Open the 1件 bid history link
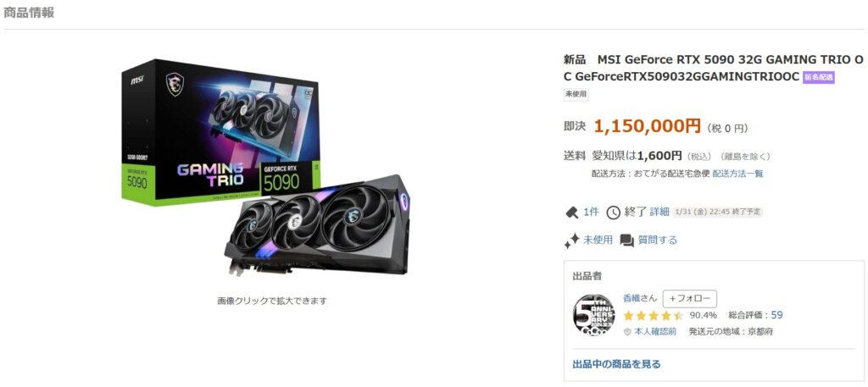The width and height of the screenshot is (868, 387). (591, 212)
